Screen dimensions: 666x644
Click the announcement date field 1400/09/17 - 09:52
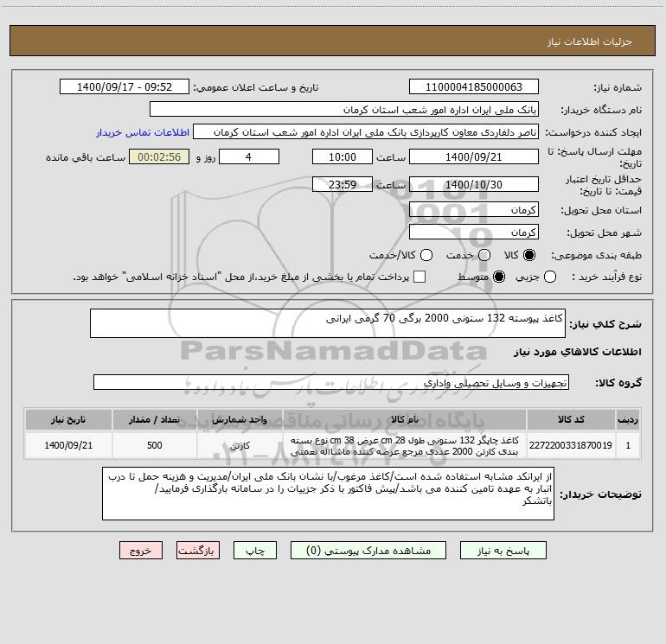[x=125, y=87]
